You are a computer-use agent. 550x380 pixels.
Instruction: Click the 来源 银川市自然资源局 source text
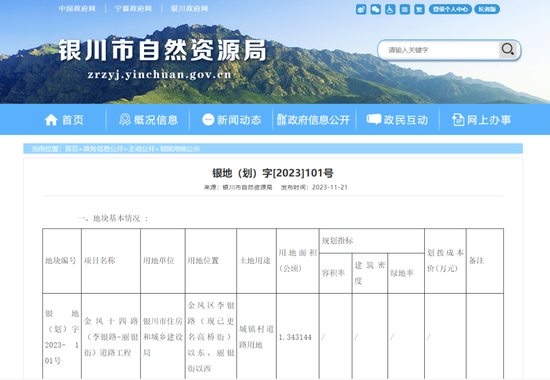(238, 187)
